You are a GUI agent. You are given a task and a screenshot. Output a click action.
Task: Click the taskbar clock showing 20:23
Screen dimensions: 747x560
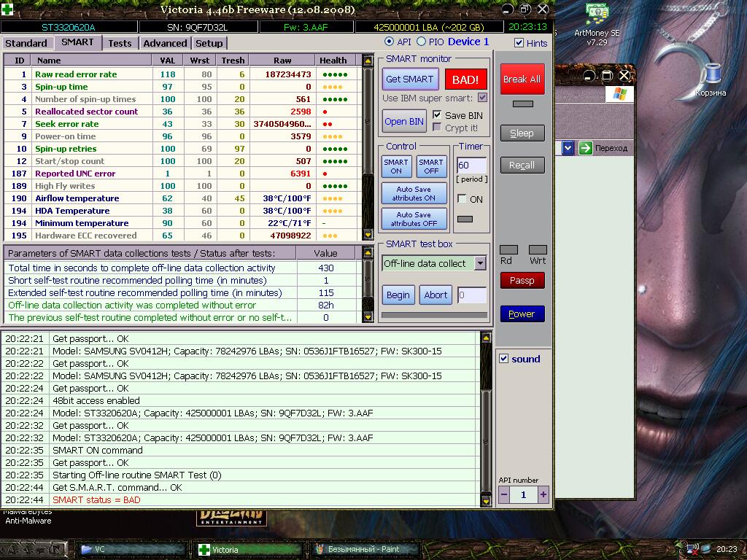(726, 550)
